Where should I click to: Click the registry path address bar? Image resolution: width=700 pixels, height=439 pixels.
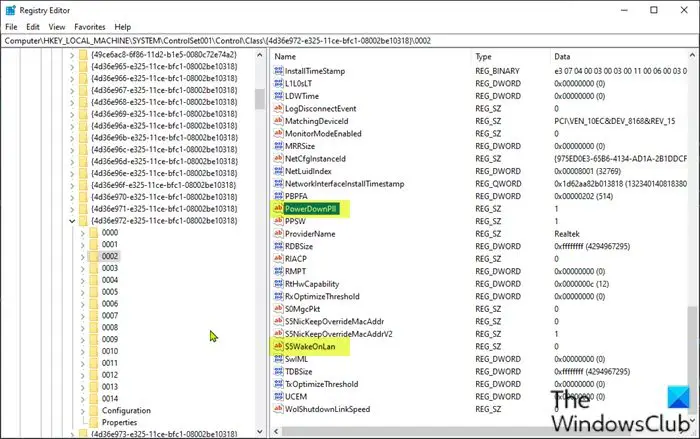pos(350,41)
